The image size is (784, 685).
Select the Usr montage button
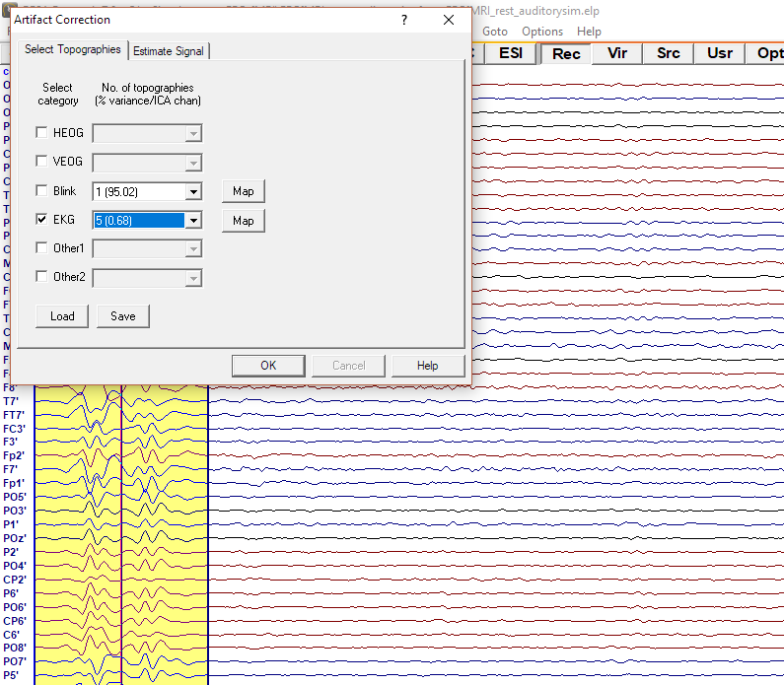pyautogui.click(x=720, y=53)
